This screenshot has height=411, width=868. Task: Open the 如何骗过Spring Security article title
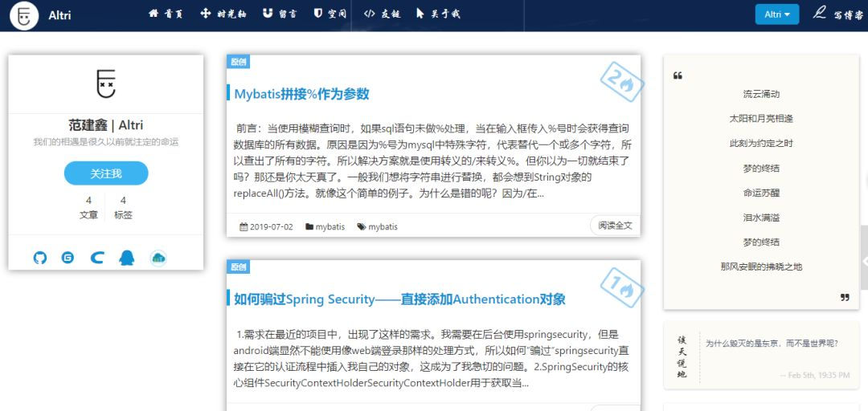point(399,299)
